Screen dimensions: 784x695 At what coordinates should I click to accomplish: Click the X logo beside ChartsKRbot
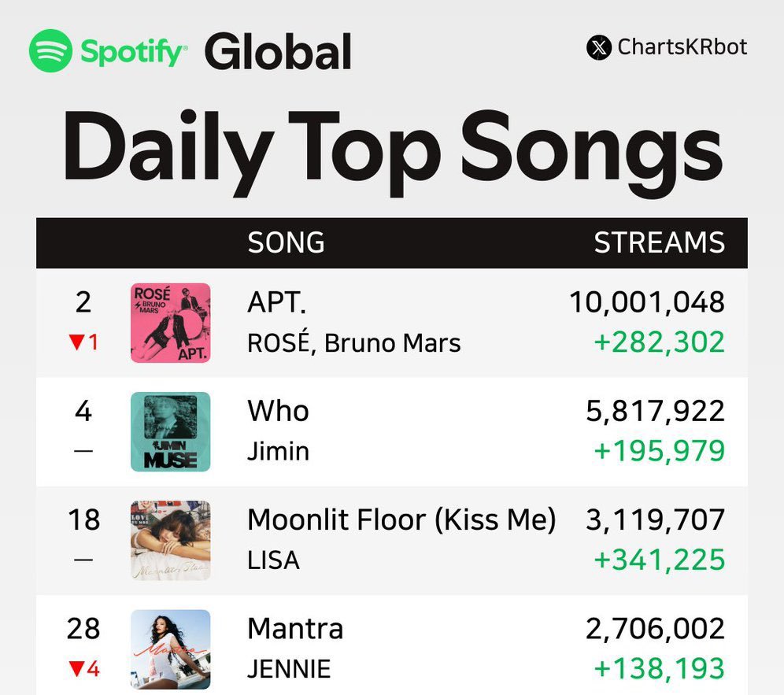coord(599,48)
